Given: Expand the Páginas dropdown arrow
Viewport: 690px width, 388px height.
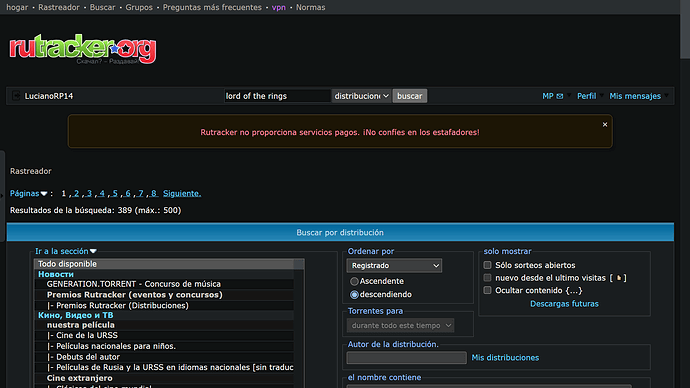Looking at the screenshot, I should point(44,194).
